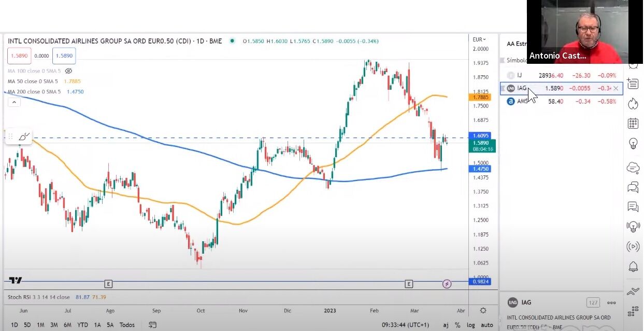Open the 127 badge in IAG details panel

click(593, 302)
